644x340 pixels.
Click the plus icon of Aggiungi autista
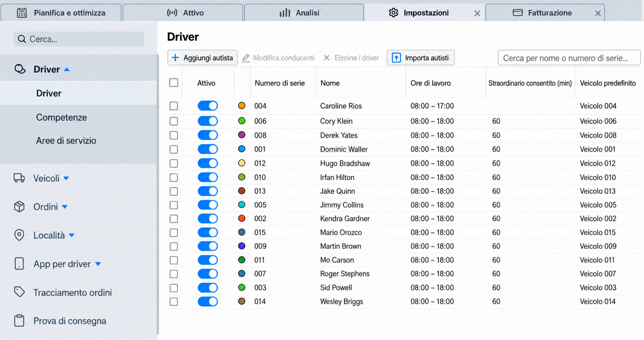click(175, 58)
